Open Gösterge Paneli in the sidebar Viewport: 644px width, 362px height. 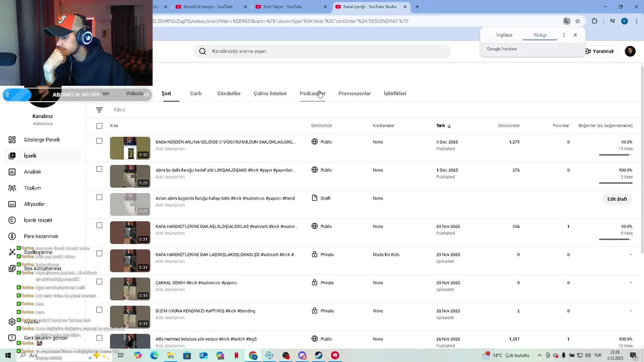pos(42,140)
